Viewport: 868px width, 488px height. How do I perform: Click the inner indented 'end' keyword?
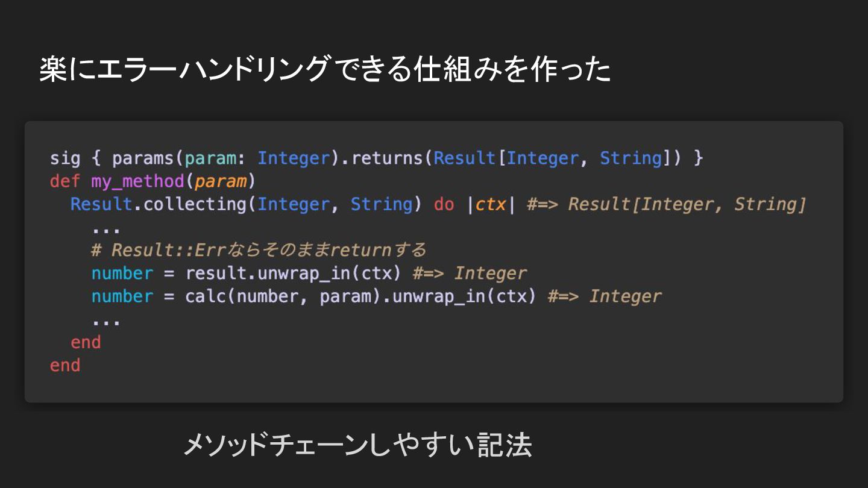[x=86, y=342]
